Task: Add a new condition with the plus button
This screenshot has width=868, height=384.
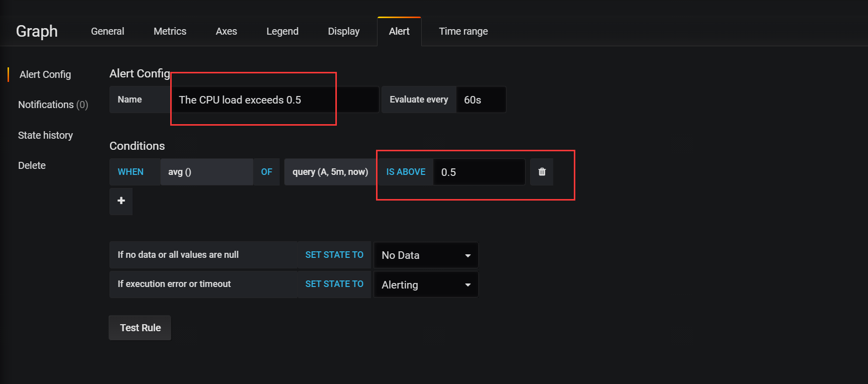Action: (x=121, y=201)
